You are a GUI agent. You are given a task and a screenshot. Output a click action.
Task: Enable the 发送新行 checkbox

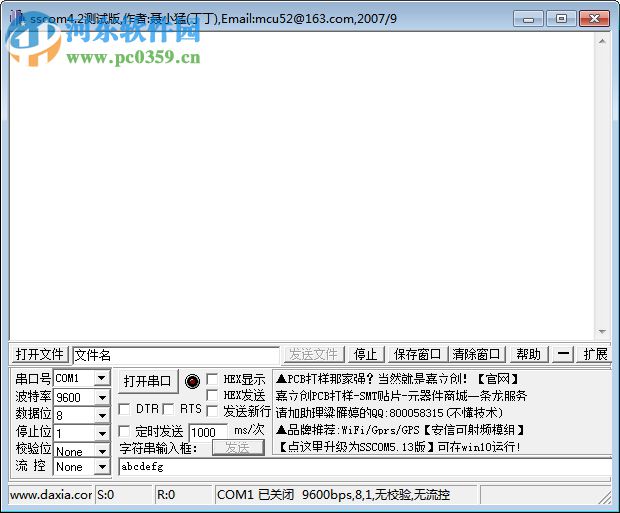click(x=212, y=411)
